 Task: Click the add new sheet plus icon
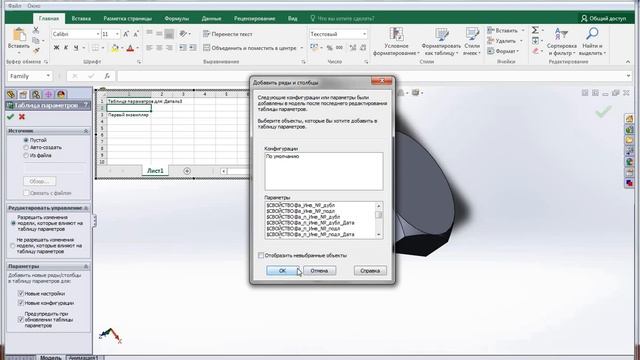[x=187, y=171]
